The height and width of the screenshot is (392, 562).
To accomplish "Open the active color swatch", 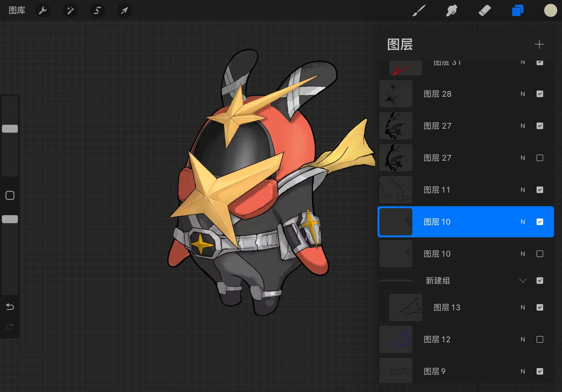I will tap(550, 11).
